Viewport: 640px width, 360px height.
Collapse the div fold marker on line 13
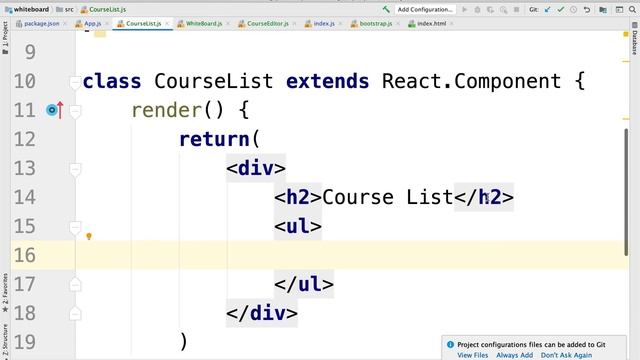tap(75, 169)
